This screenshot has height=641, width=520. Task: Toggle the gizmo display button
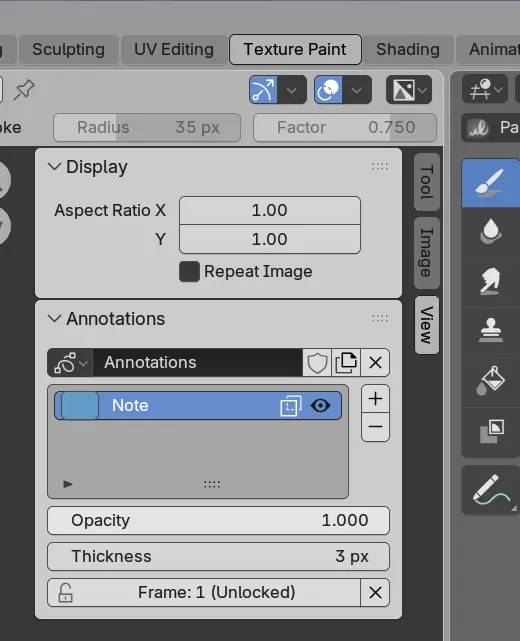[263, 90]
